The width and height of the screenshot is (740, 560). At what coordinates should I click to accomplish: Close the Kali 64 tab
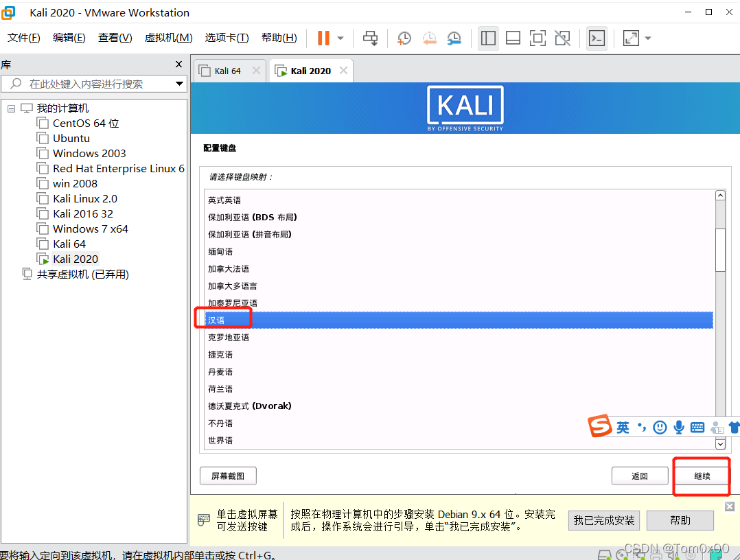point(256,70)
